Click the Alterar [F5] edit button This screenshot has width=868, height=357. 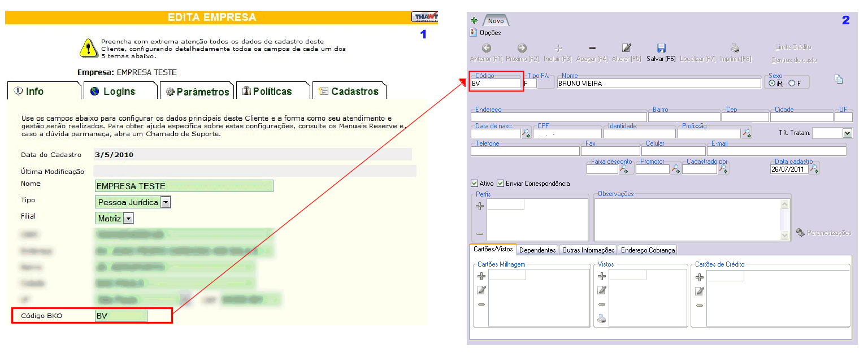coord(627,53)
